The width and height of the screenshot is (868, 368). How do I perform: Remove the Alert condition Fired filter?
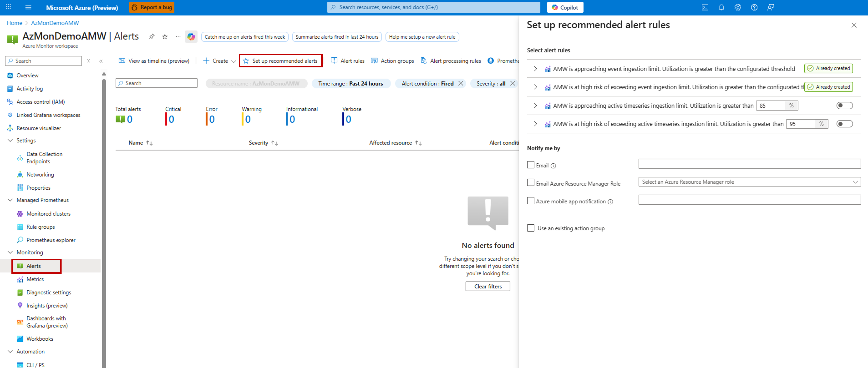[x=461, y=84]
